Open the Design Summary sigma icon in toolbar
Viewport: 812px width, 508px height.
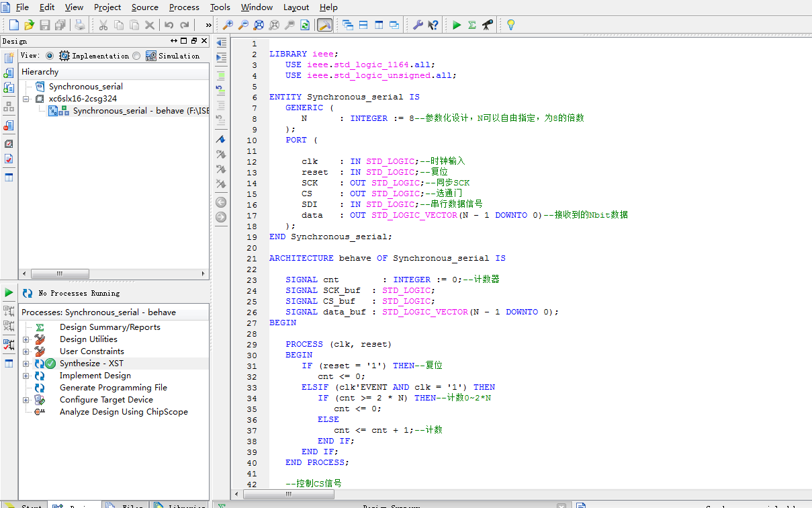pyautogui.click(x=472, y=25)
